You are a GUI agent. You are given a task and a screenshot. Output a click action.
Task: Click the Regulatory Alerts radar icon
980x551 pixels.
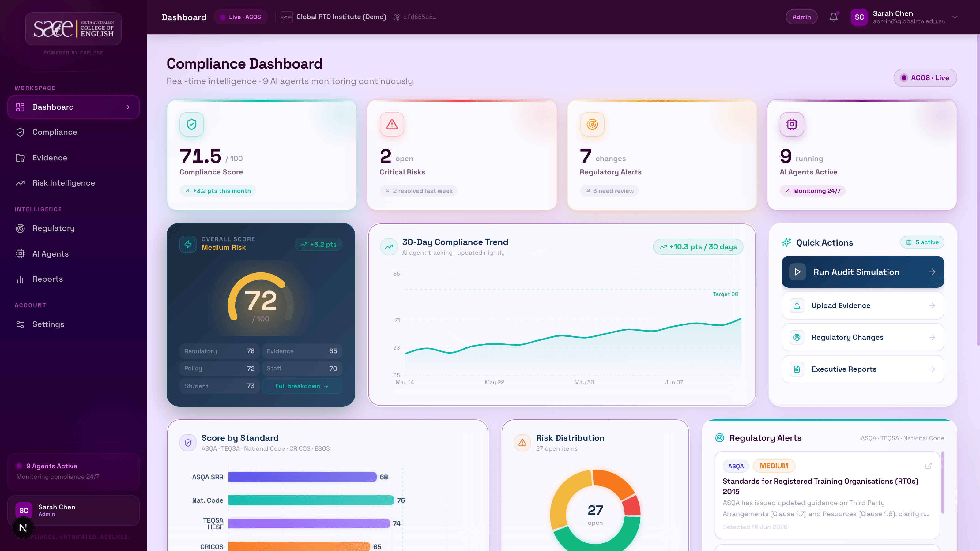(592, 124)
